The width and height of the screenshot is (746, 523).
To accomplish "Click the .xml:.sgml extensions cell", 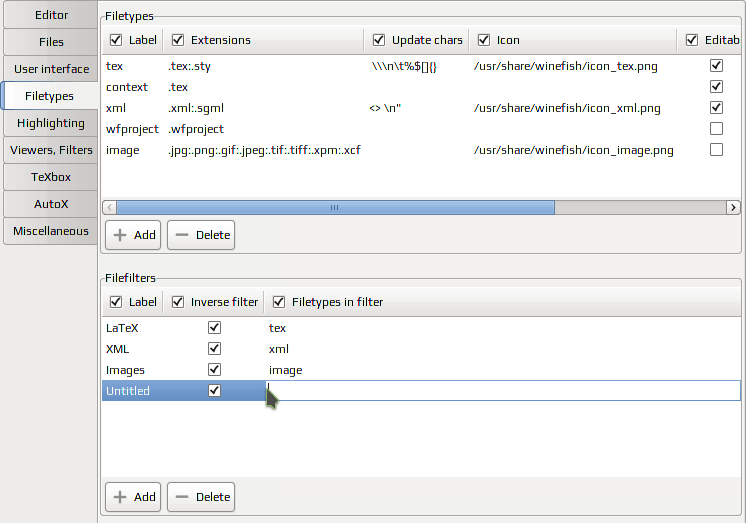I will [x=196, y=108].
